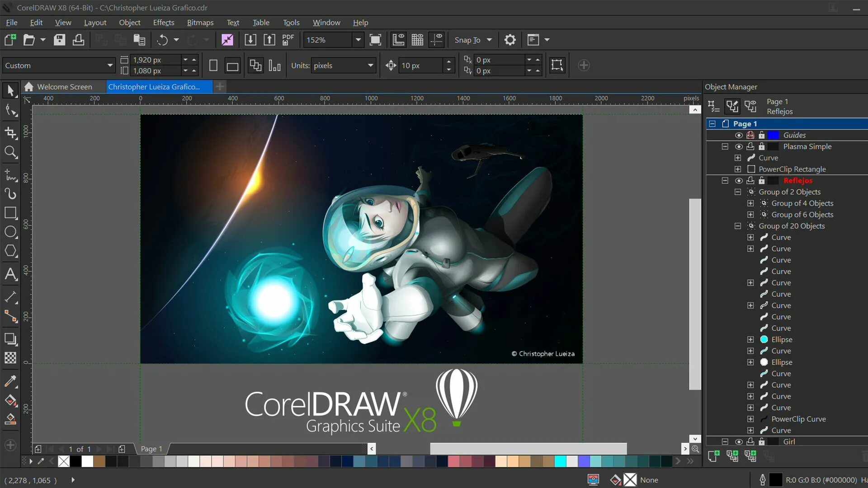Screen dimensions: 868x488
Task: Select the Transparency tool
Action: pos(10,358)
